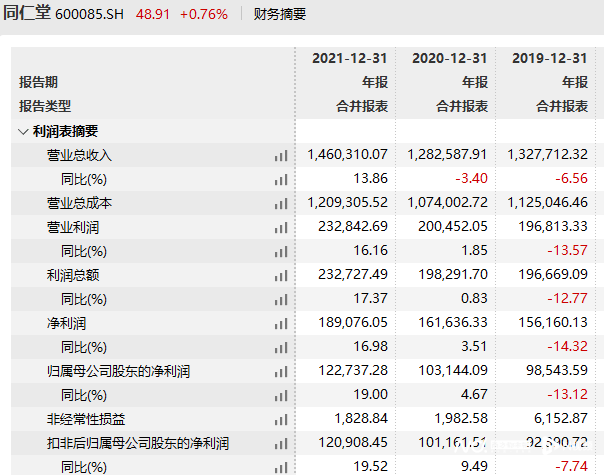Select the 2021-12-31 column header

[x=349, y=58]
